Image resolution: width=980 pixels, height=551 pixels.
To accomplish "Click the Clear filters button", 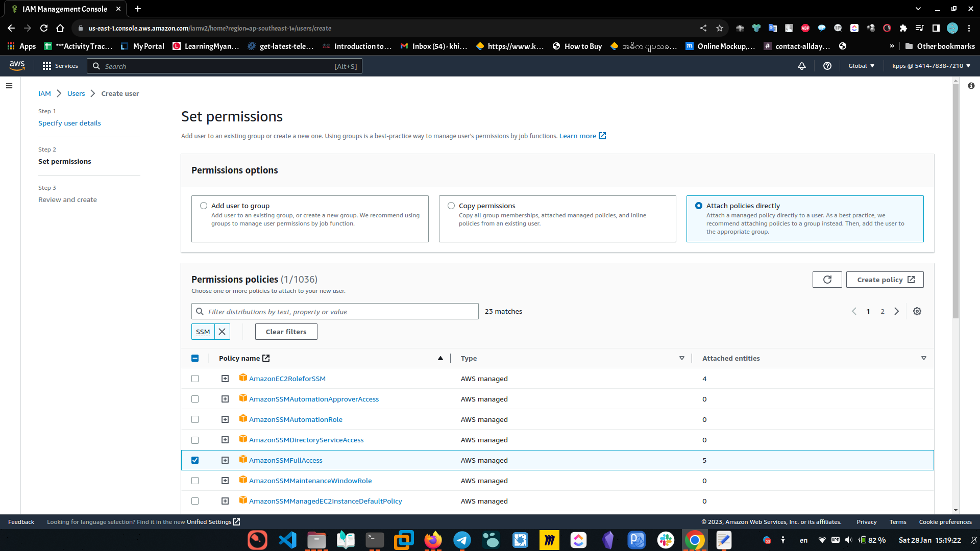I will (286, 332).
